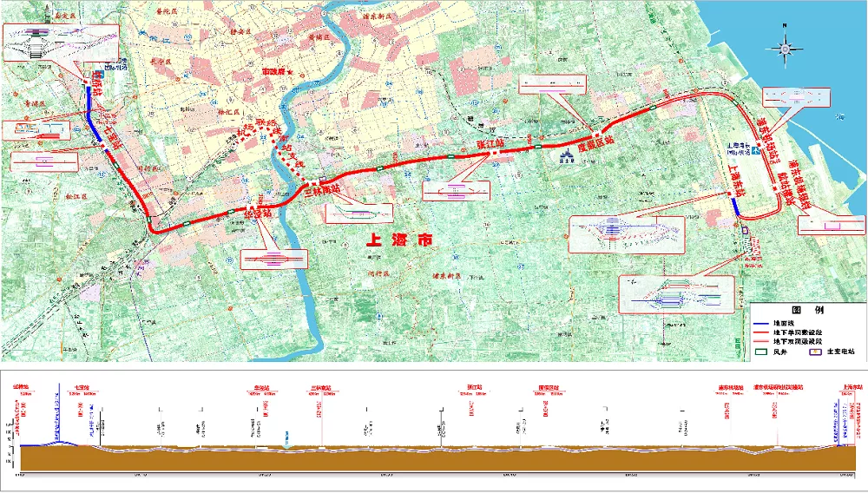Click the 三林南站 marker in elevation profile
868x493 pixels.
(x=320, y=387)
